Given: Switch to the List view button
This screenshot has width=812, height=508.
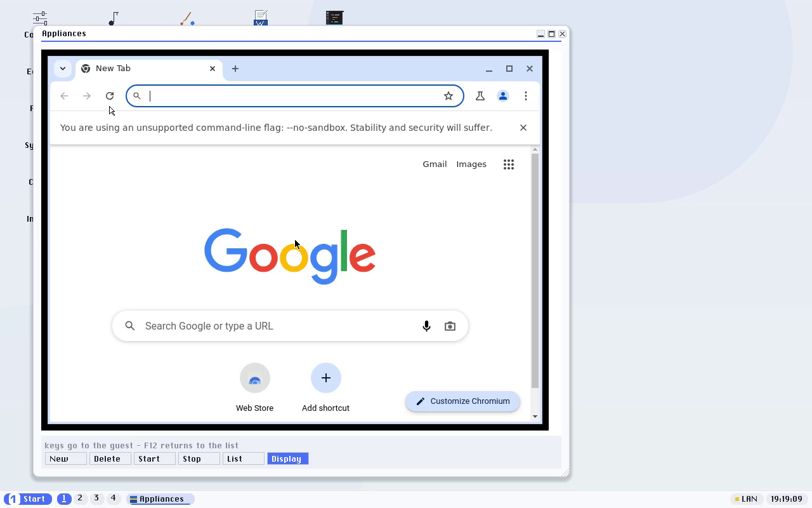Looking at the screenshot, I should tap(244, 458).
